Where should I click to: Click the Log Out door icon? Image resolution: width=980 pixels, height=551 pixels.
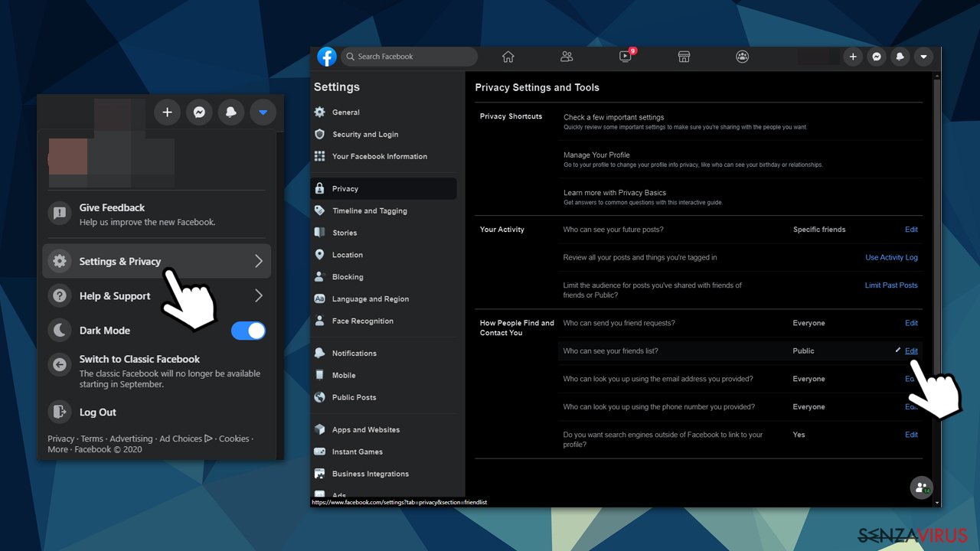click(59, 412)
